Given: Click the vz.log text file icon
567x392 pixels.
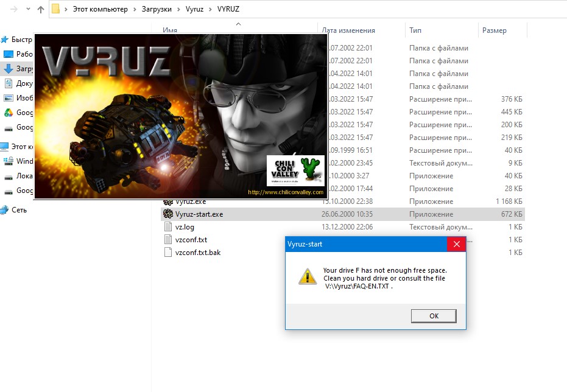Looking at the screenshot, I should tap(168, 227).
